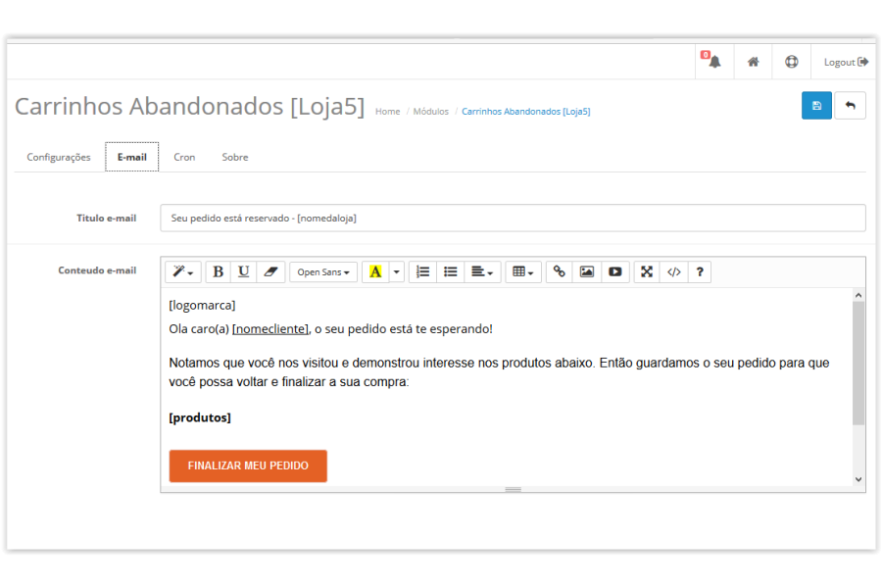Click the [logomarca] placeholder text
Screen dimensions: 882x588
(x=202, y=305)
